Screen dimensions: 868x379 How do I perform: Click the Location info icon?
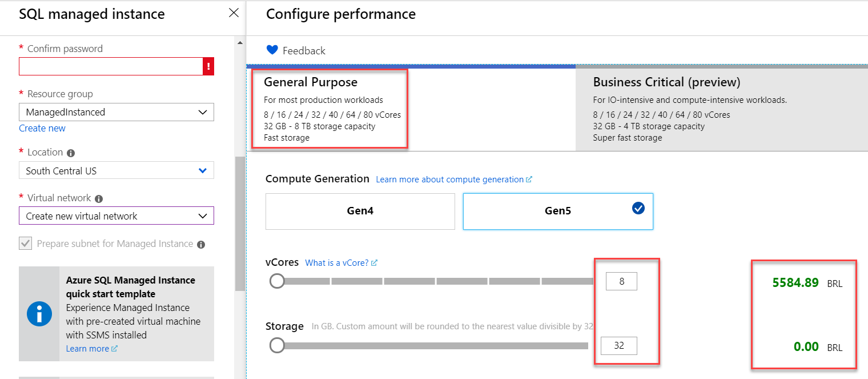71,153
